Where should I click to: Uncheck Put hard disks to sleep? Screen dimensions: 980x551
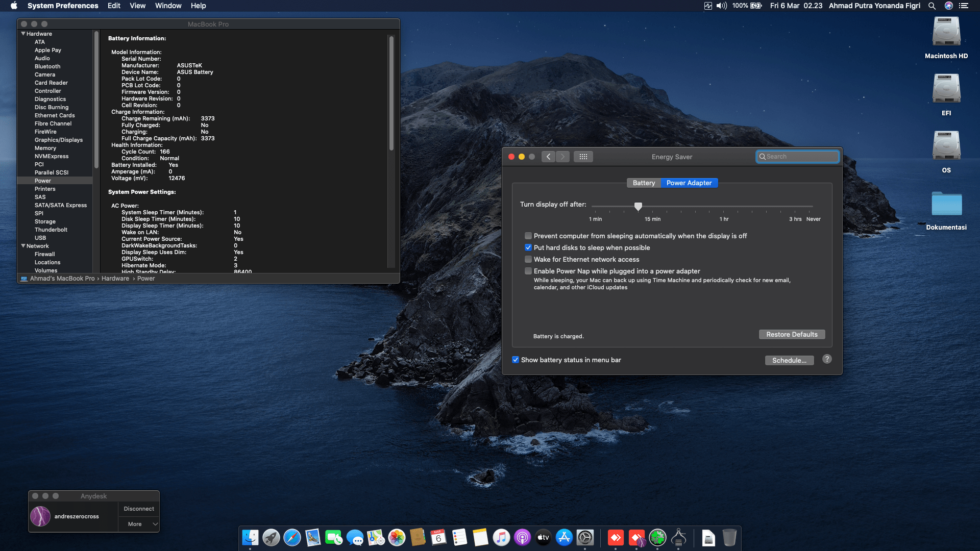(x=528, y=247)
